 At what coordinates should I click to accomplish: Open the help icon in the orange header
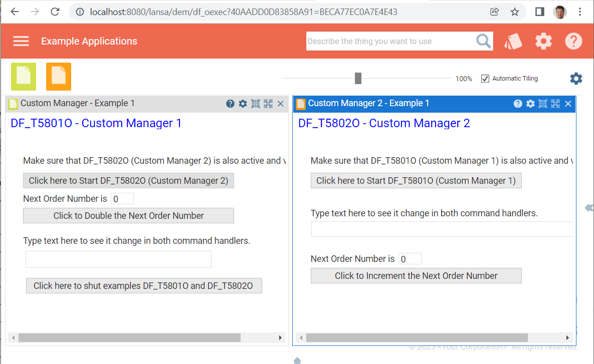[573, 41]
